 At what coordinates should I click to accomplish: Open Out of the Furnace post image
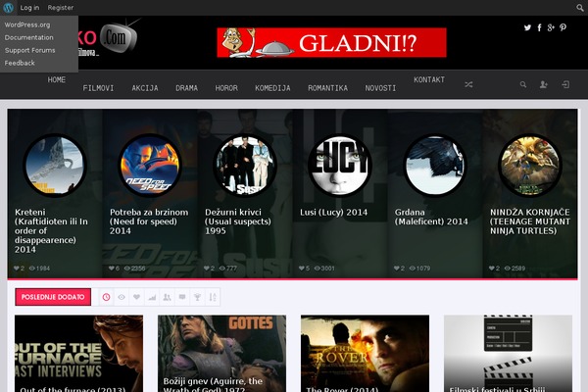point(78,354)
